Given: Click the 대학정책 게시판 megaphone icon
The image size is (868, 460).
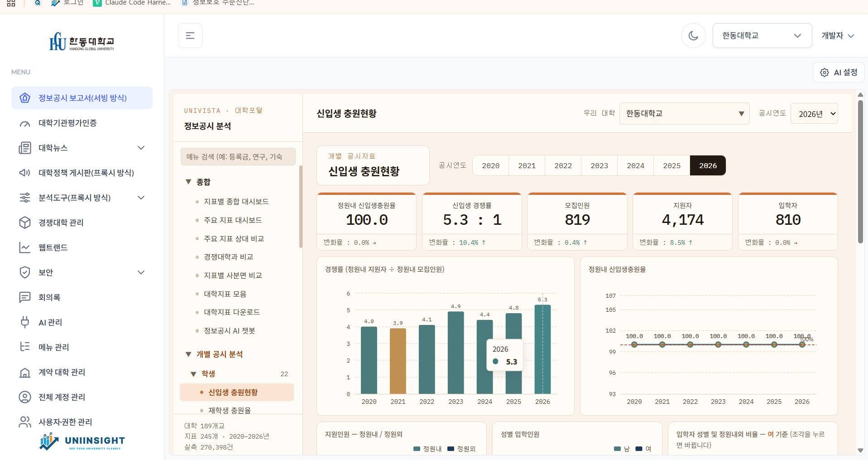Looking at the screenshot, I should (25, 173).
